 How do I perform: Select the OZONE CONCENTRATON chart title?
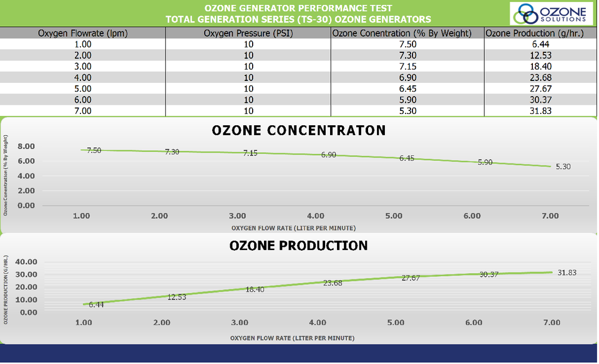299,130
